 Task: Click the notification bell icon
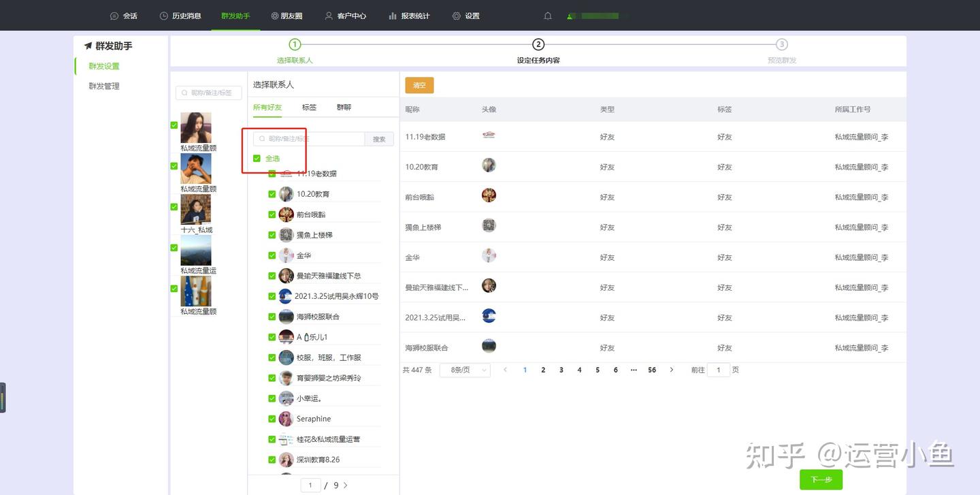(547, 15)
